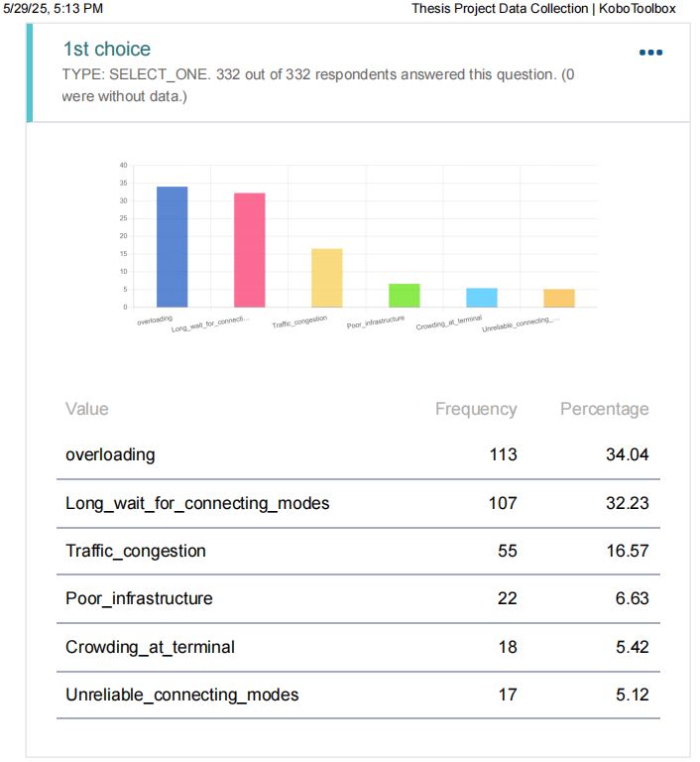Click the blue overloading bar
The height and width of the screenshot is (762, 700).
(x=172, y=247)
